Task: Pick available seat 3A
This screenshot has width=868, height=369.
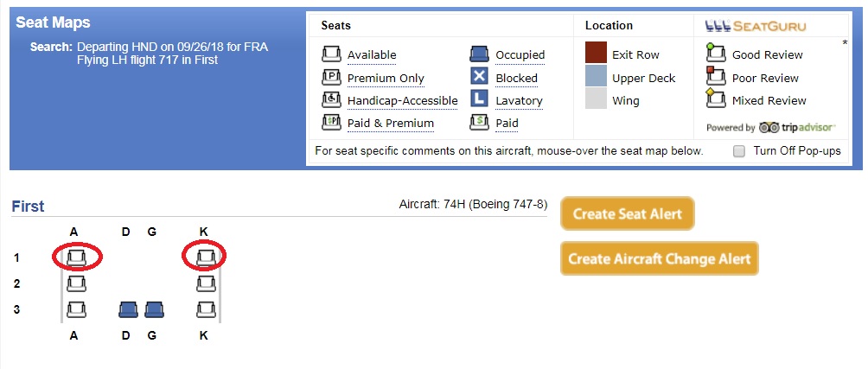Action: [76, 309]
